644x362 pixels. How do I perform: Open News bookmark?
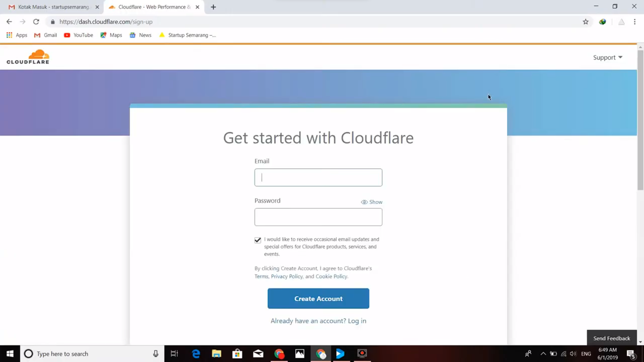click(141, 35)
